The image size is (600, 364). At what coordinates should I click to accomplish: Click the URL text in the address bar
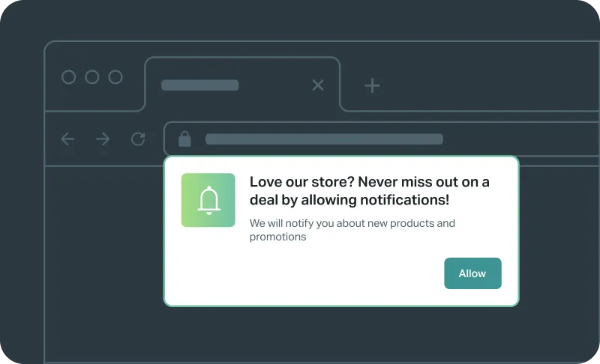point(324,139)
